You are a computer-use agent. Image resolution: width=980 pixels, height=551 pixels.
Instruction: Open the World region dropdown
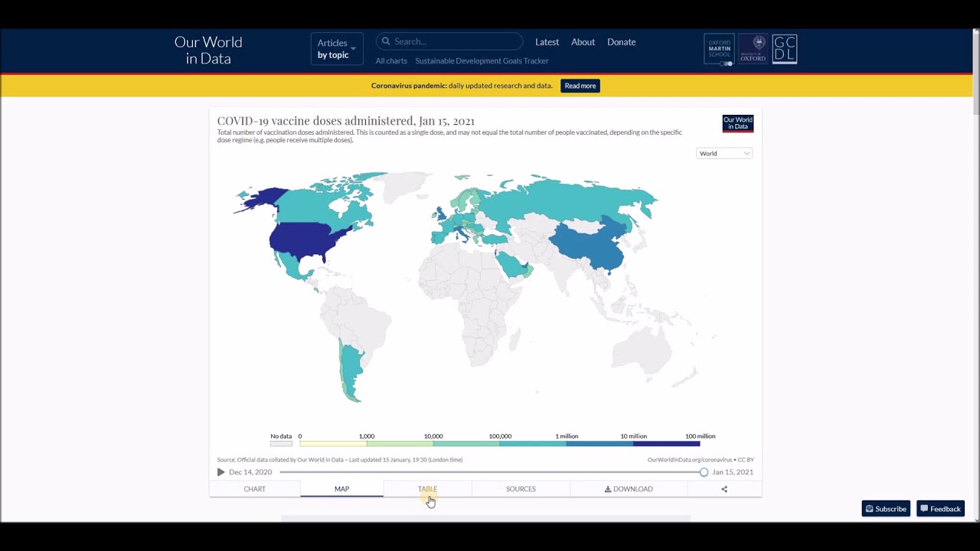coord(724,154)
